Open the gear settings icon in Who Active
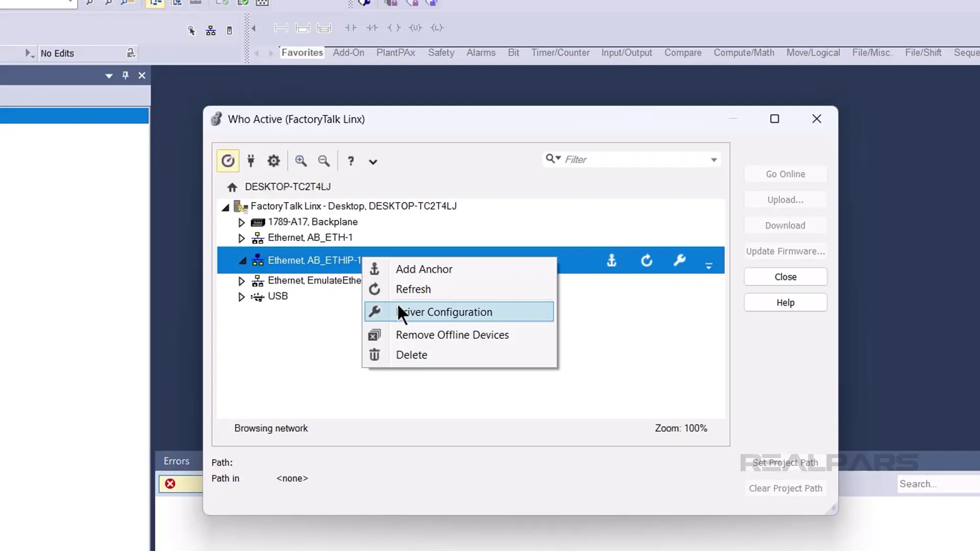Viewport: 980px width, 551px height. pyautogui.click(x=274, y=161)
